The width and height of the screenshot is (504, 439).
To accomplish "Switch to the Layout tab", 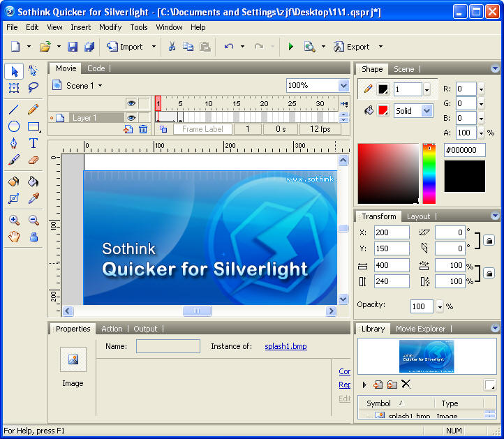I will (418, 216).
